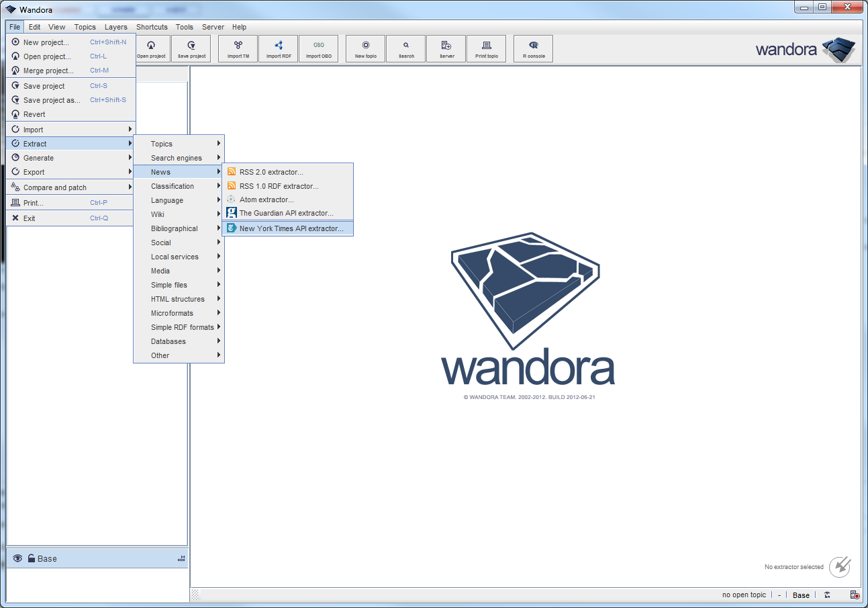Create a topic with New topic icon
Image resolution: width=868 pixels, height=608 pixels.
[366, 48]
